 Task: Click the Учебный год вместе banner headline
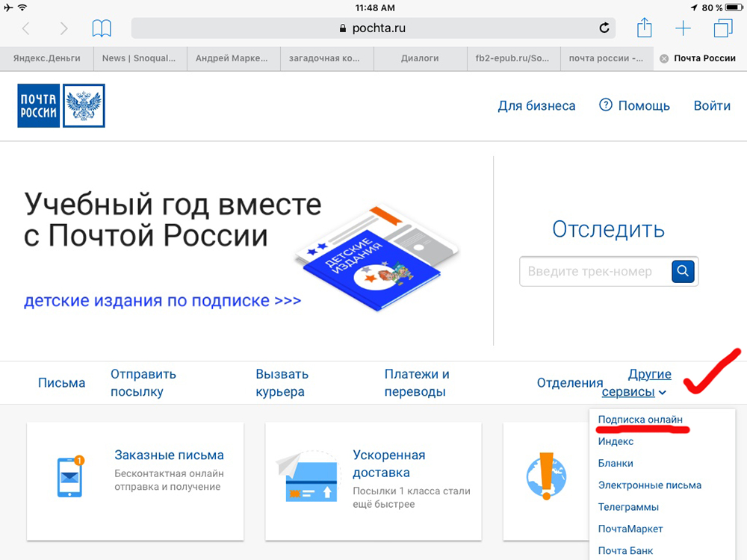[173, 220]
